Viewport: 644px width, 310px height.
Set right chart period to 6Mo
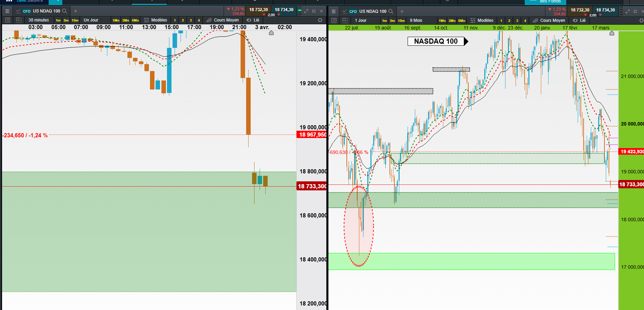click(462, 20)
